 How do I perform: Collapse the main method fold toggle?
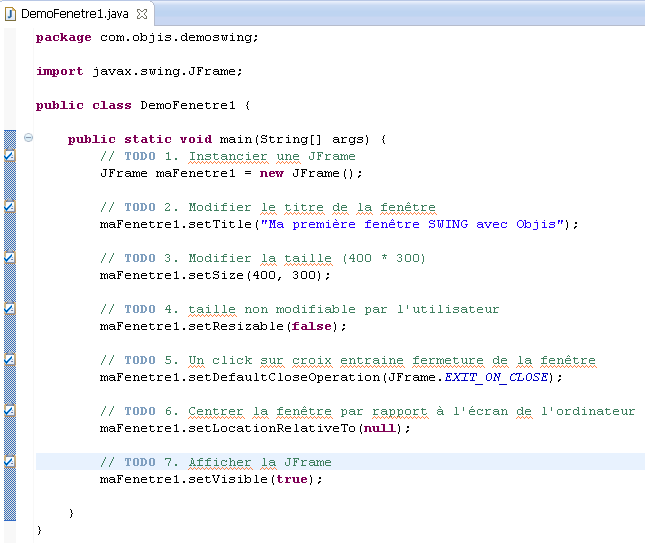click(x=28, y=138)
